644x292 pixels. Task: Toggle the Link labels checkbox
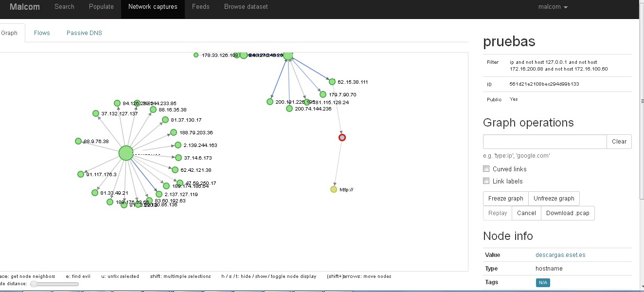[486, 181]
